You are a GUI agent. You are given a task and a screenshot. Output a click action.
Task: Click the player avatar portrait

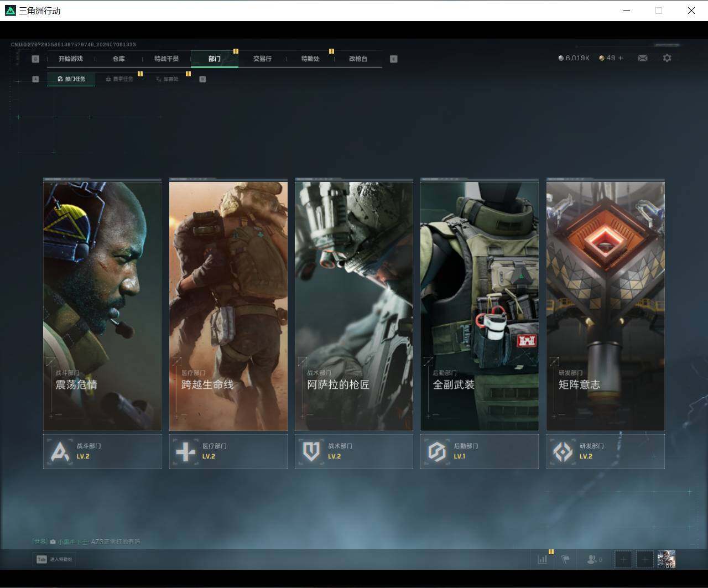point(667,559)
